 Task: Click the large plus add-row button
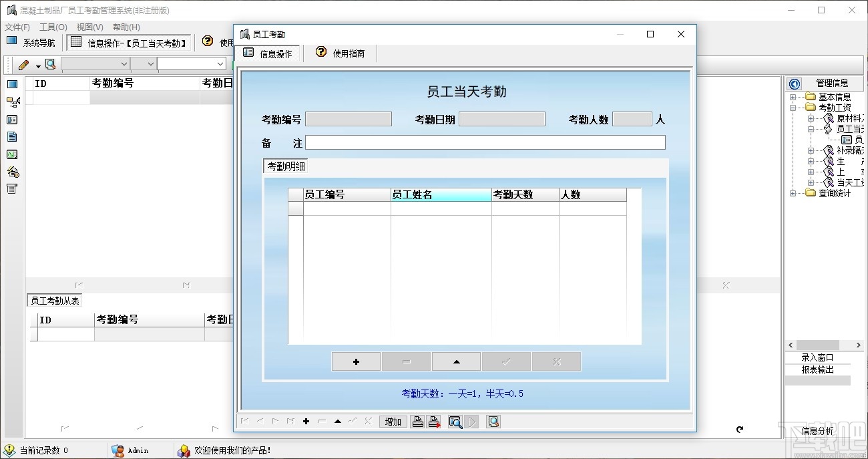356,361
